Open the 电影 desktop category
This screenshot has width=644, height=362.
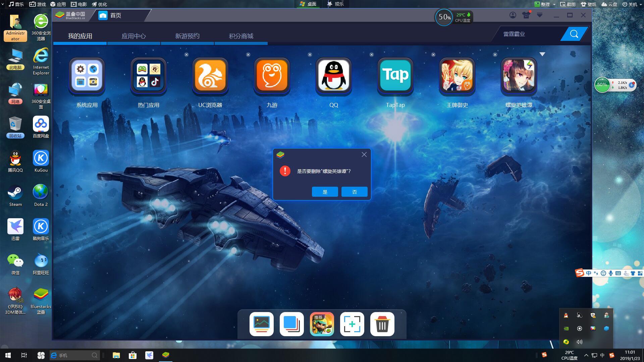79,4
